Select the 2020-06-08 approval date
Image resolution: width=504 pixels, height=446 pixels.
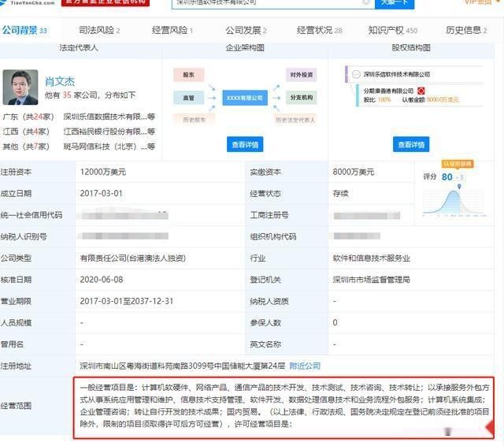[x=102, y=280]
